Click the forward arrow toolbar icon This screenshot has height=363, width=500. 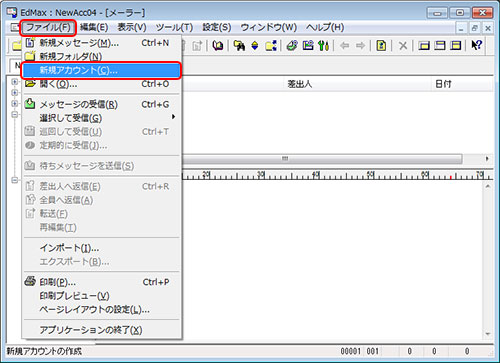coord(360,46)
